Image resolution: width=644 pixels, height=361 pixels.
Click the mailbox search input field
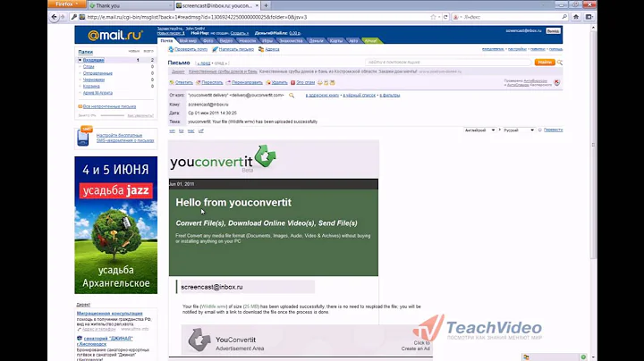point(448,62)
